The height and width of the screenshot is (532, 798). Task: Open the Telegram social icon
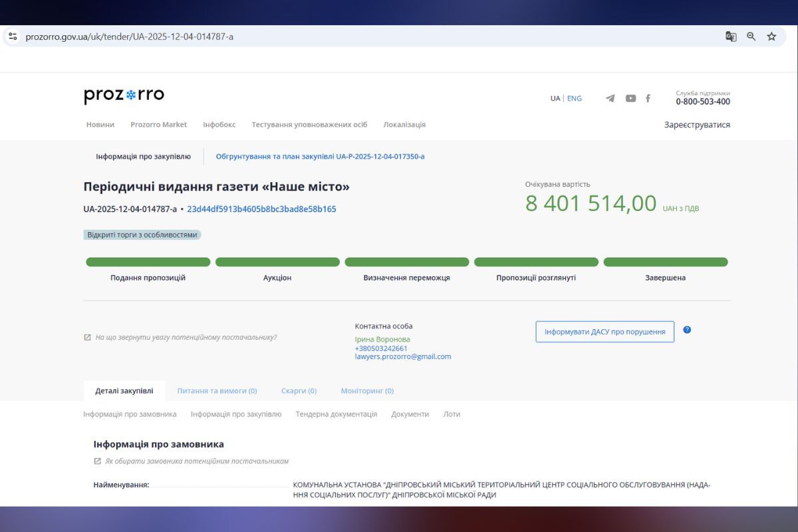point(610,98)
